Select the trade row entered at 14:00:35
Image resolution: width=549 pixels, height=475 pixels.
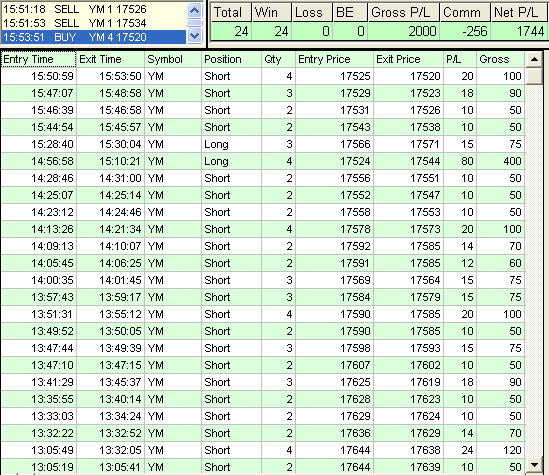[263, 280]
